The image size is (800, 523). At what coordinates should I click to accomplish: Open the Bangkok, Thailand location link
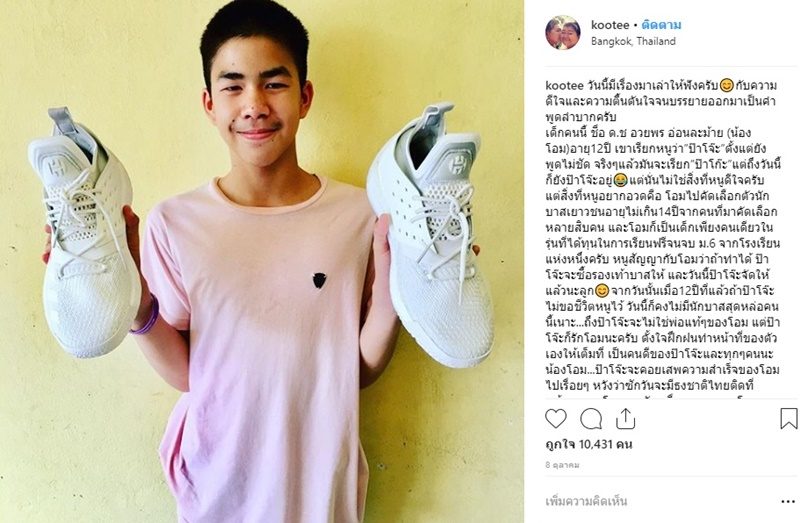(633, 41)
